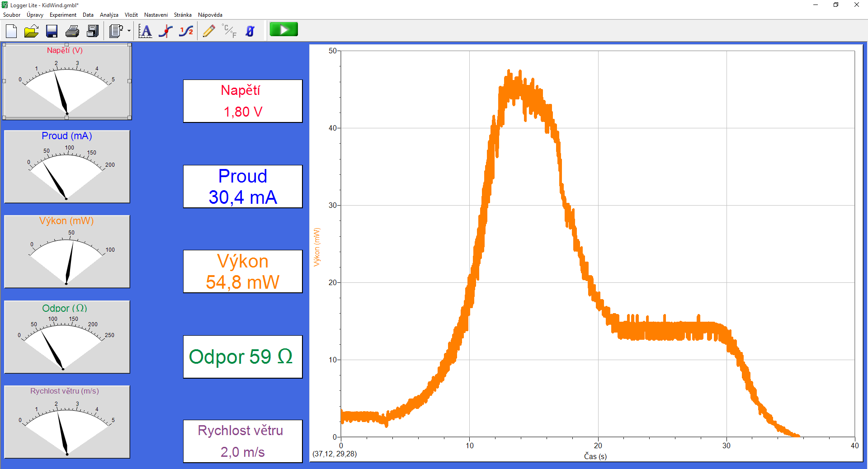
Task: Click the Výkon (mW) y-axis label
Action: [316, 247]
